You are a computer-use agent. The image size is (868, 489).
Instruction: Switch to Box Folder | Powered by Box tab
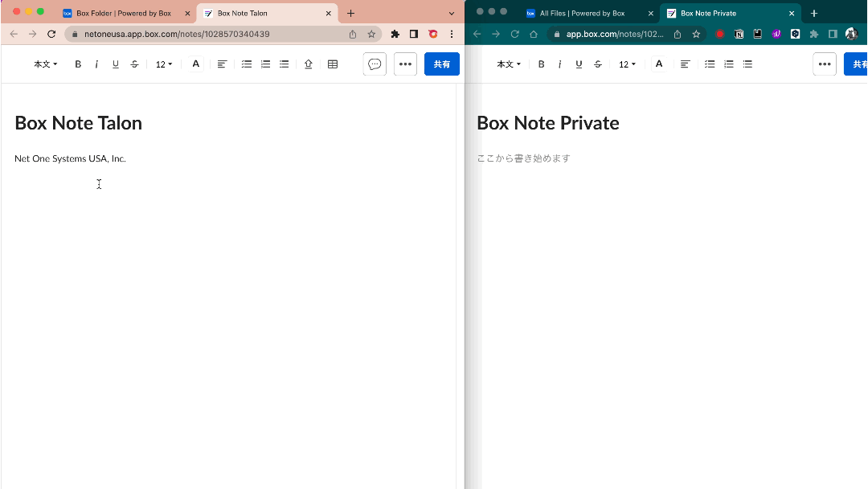tap(124, 14)
